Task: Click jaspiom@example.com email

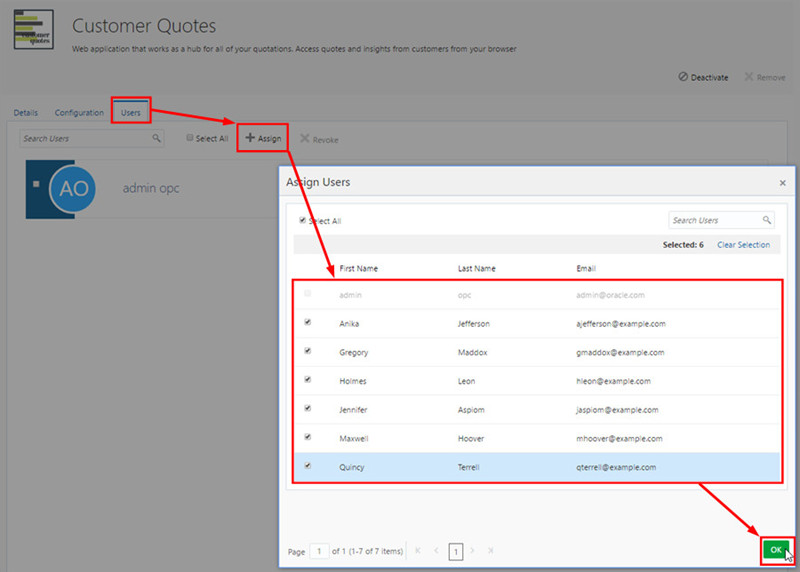Action: coord(617,410)
